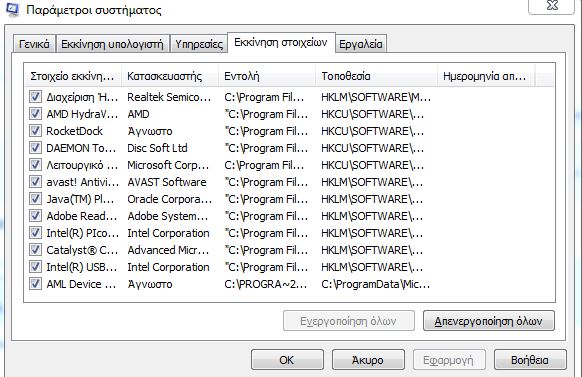Uncheck the DAEMON Tools startup entry
This screenshot has width=582, height=377.
pyautogui.click(x=35, y=148)
